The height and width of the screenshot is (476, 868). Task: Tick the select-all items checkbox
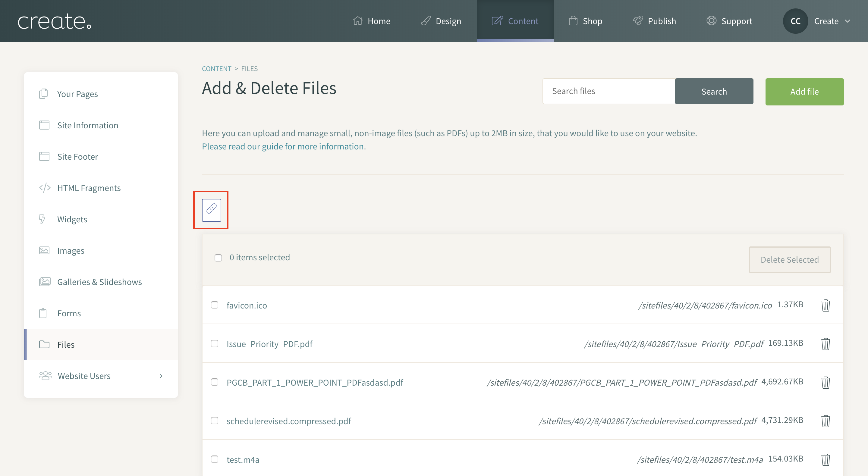(218, 258)
